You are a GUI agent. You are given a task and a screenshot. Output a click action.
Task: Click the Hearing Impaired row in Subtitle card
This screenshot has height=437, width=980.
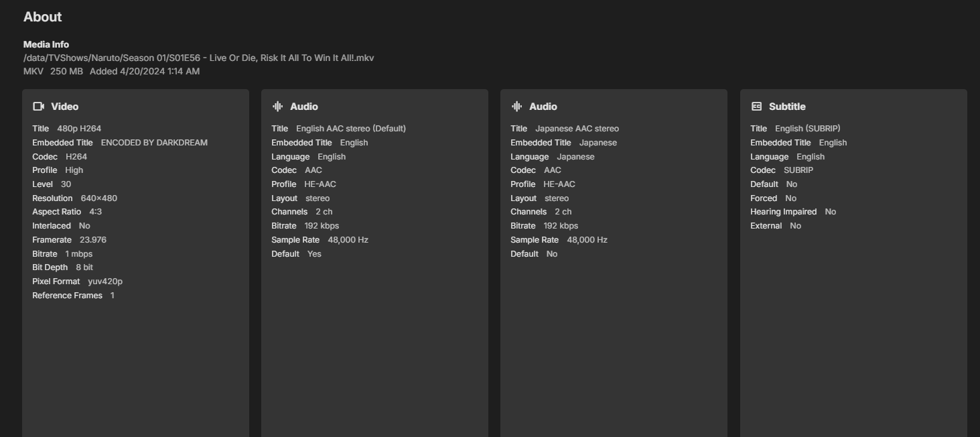792,212
